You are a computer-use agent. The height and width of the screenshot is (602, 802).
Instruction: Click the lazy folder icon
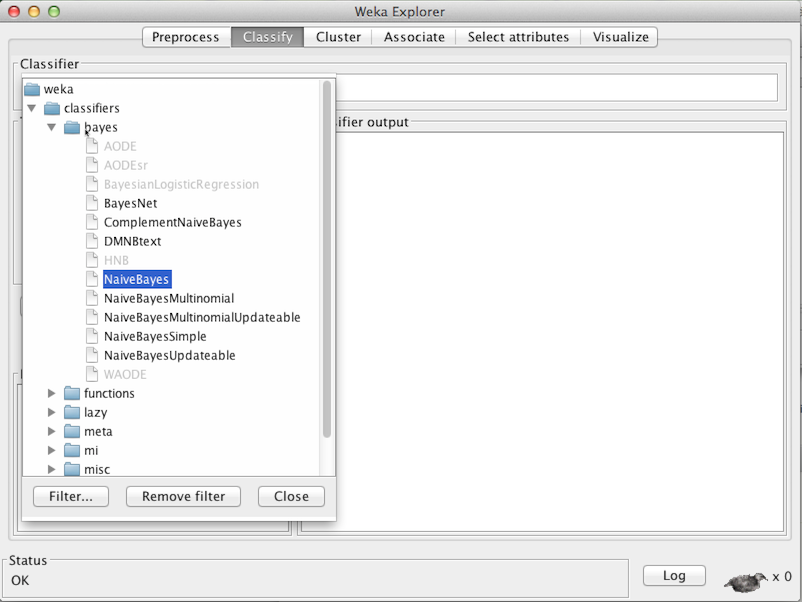(72, 412)
